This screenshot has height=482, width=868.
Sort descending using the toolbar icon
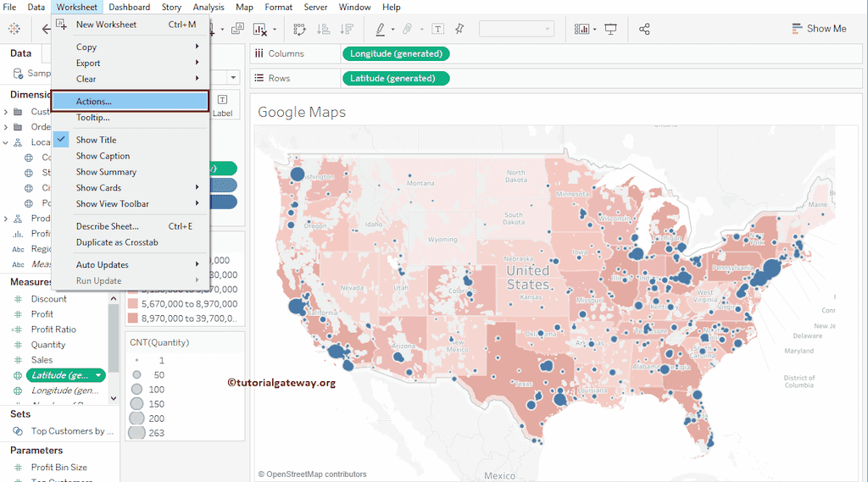tap(346, 29)
